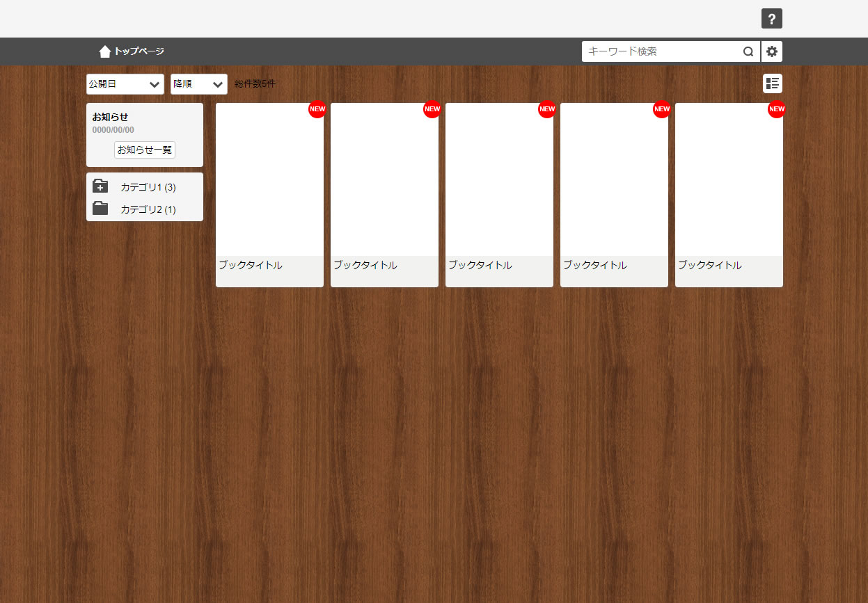The width and height of the screenshot is (868, 603).
Task: Open the help question mark icon
Action: coord(771,19)
